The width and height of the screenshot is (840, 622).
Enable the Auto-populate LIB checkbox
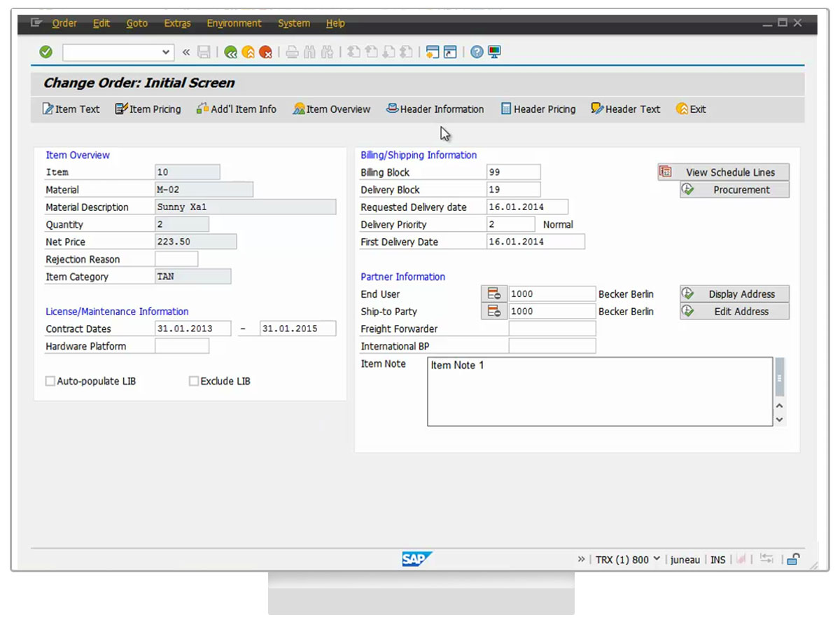tap(50, 382)
